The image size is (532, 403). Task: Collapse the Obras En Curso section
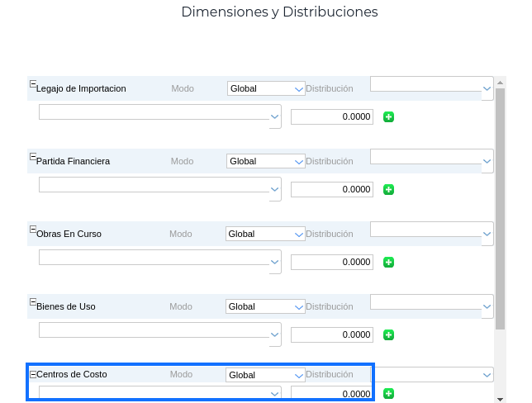(x=33, y=230)
